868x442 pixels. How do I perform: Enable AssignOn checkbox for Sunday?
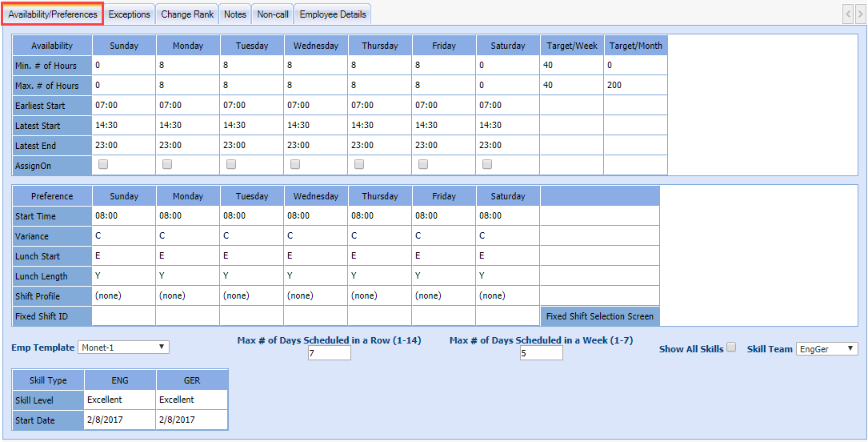click(103, 164)
